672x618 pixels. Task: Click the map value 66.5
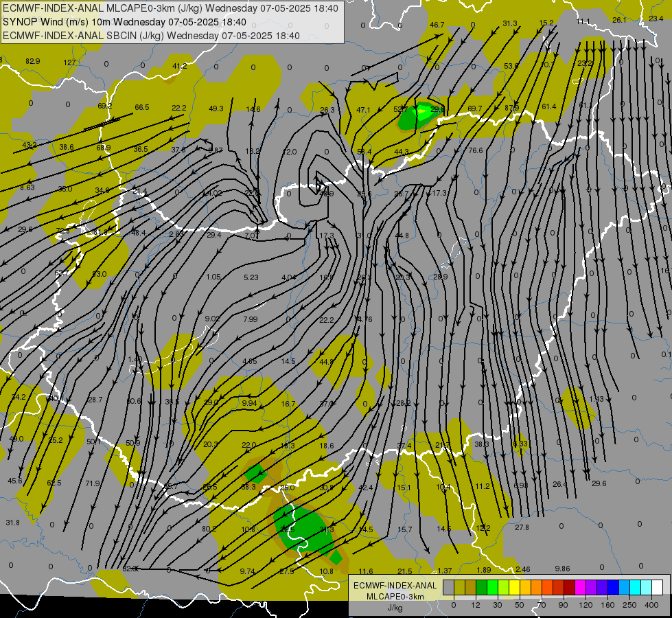point(142,107)
